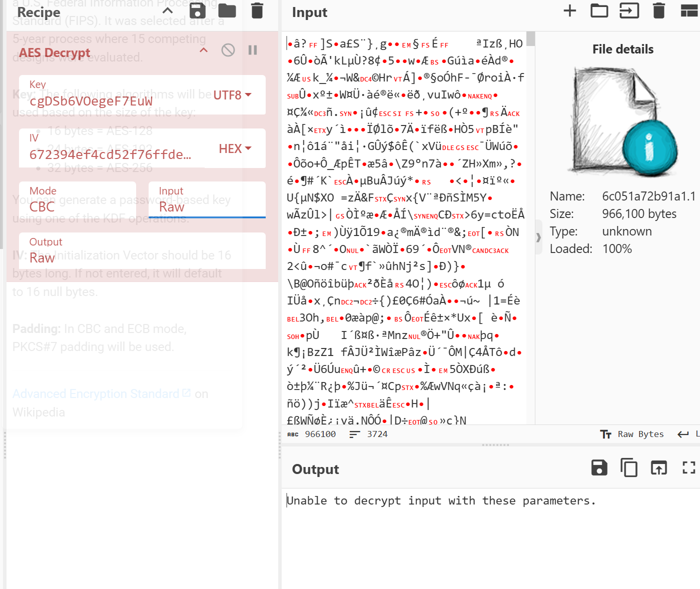Viewport: 700px width, 589px height.
Task: Hide file details side panel arrow
Action: coord(538,237)
